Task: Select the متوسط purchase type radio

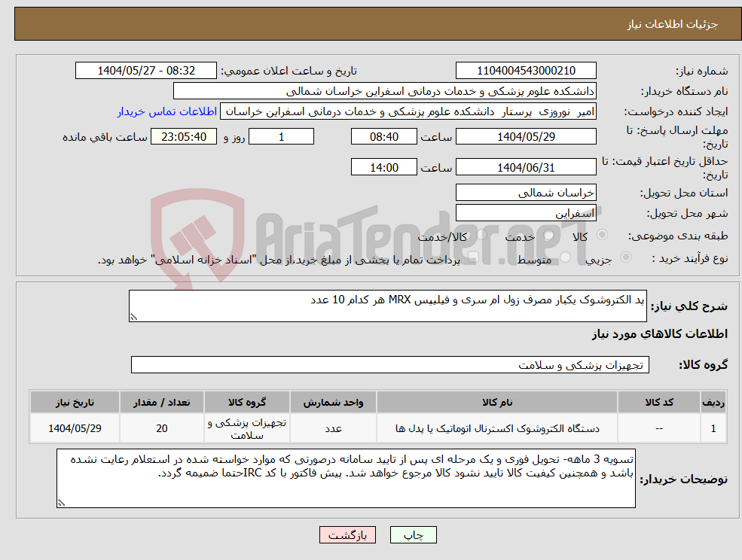Action: tap(566, 257)
